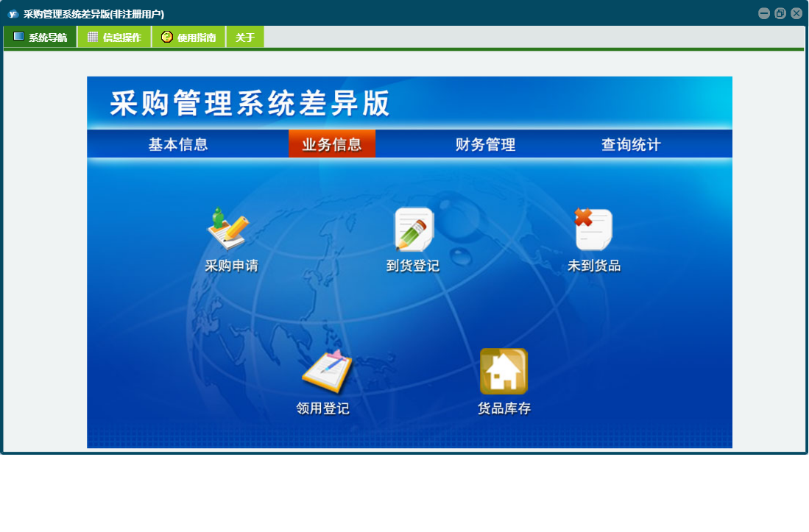Go to the 基本信息 section
The height and width of the screenshot is (532, 809).
pyautogui.click(x=178, y=144)
